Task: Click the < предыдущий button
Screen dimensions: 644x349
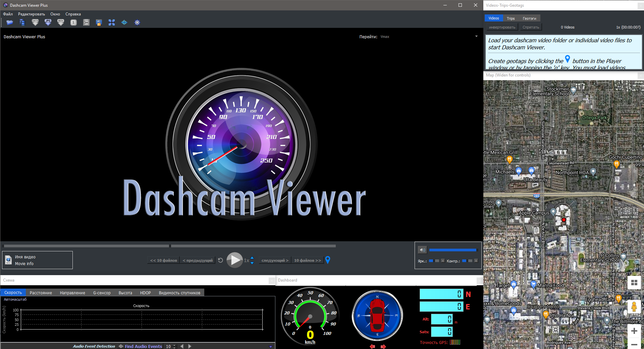Action: pos(198,260)
